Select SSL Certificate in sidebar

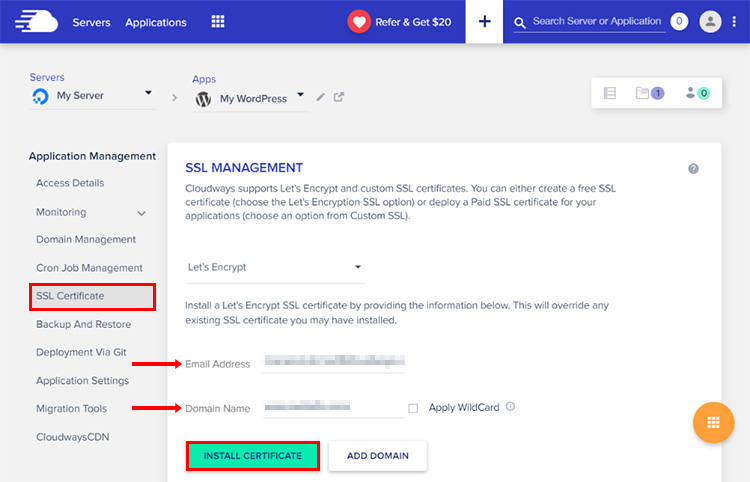[92, 296]
